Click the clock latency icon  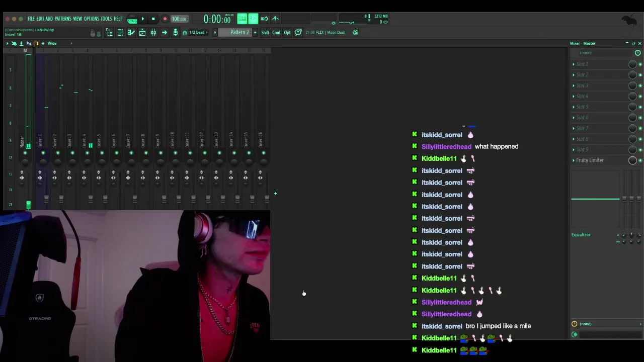[x=637, y=53]
